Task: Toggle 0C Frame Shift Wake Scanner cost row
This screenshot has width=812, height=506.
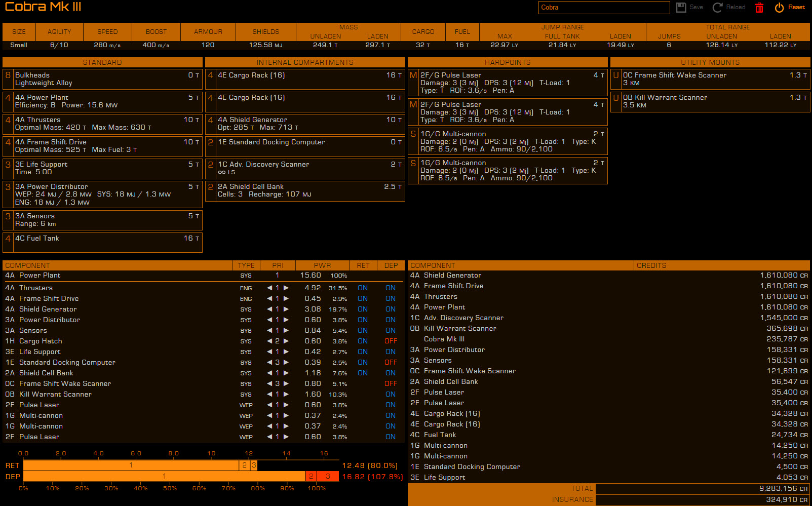Action: (609, 371)
